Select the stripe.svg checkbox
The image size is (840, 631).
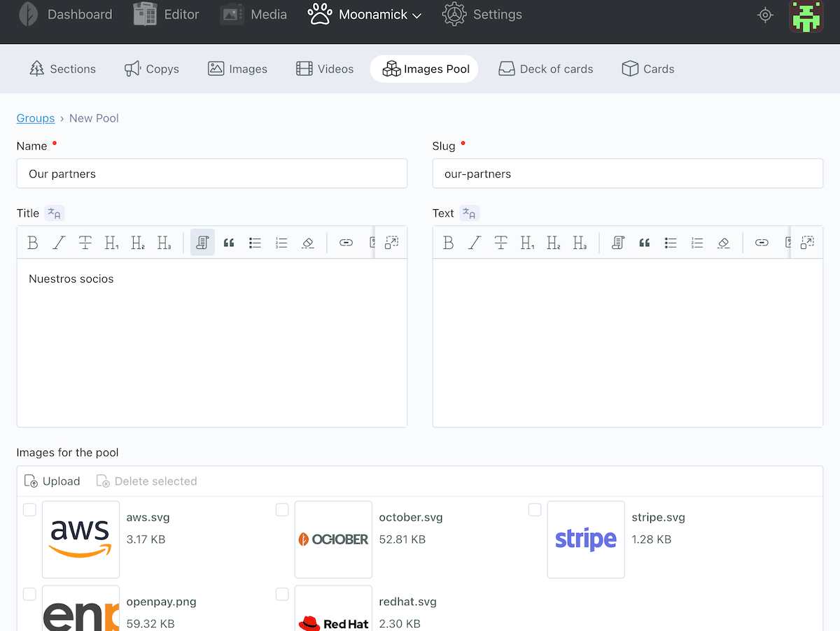click(x=535, y=509)
